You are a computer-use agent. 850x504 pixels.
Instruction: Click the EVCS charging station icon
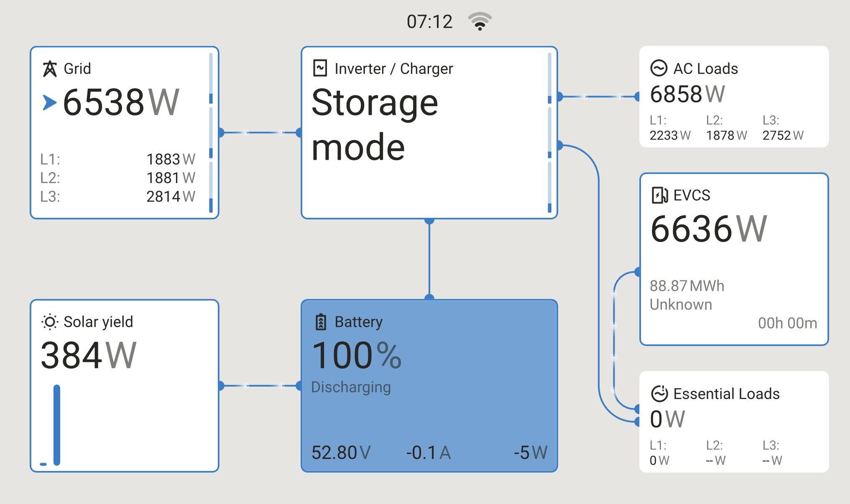[x=659, y=195]
